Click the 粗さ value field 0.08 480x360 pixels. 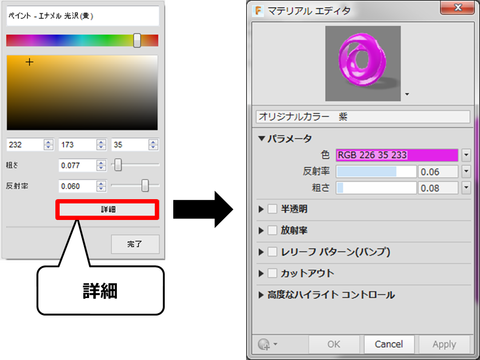pyautogui.click(x=438, y=188)
